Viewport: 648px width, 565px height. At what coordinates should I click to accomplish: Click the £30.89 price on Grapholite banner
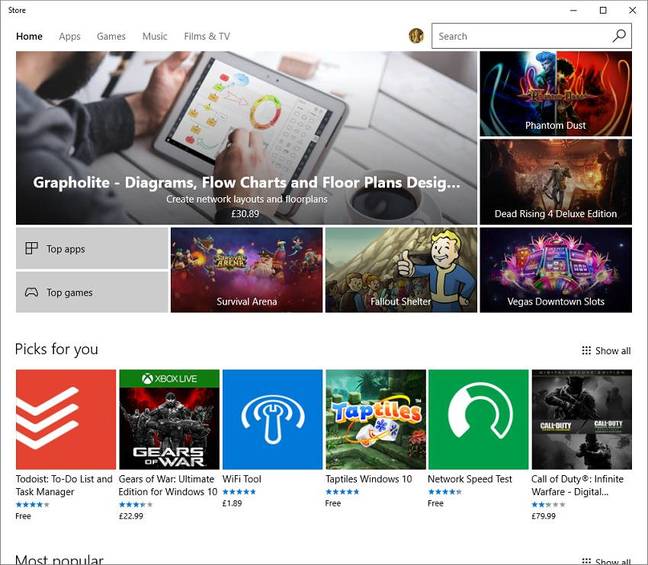click(245, 214)
